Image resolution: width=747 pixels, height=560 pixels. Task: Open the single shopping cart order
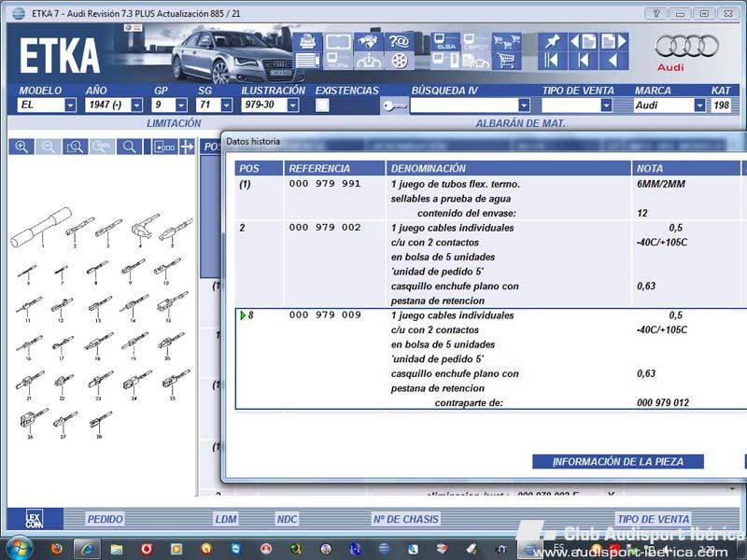tap(506, 61)
